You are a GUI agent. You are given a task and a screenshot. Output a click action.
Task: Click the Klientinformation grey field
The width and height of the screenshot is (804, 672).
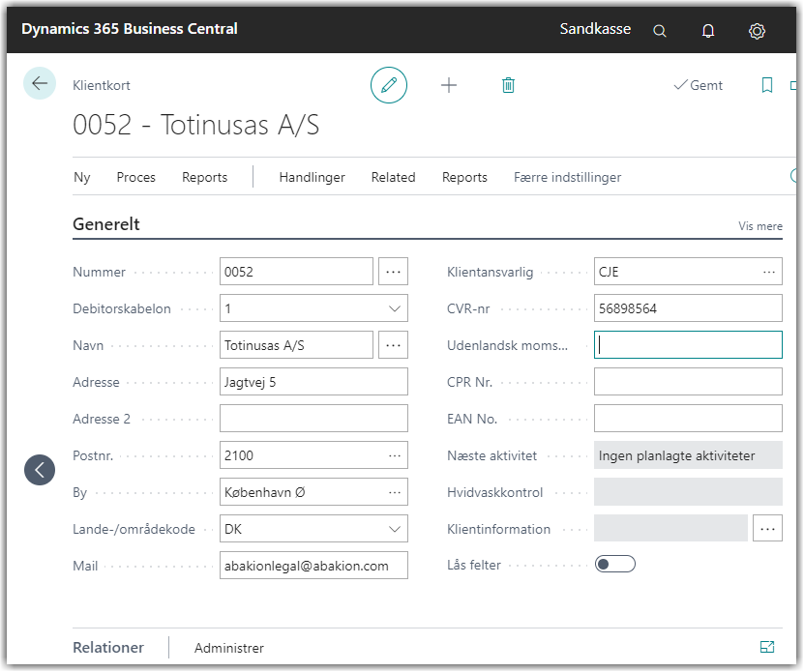[670, 529]
